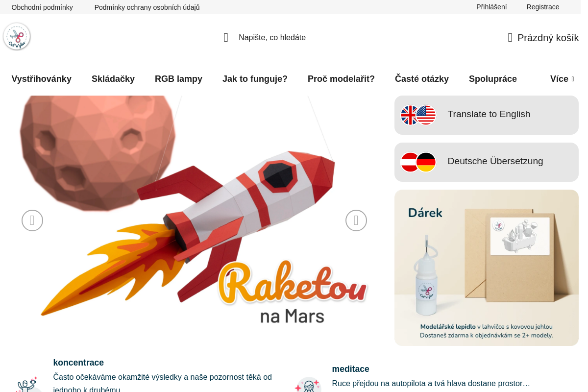The image size is (588, 392).
Task: Go to previous carousel slide
Action: (32, 220)
